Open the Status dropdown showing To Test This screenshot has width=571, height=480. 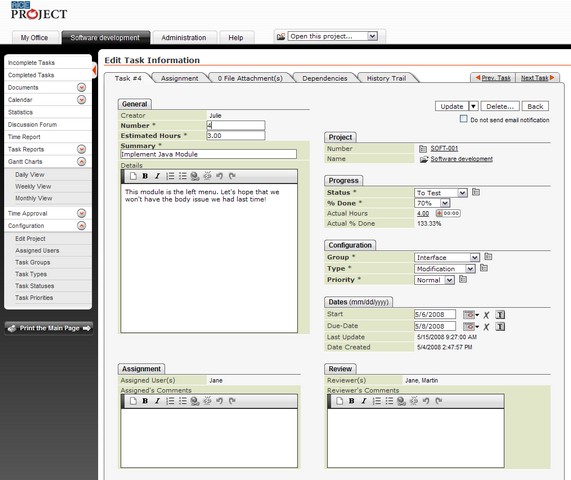441,193
